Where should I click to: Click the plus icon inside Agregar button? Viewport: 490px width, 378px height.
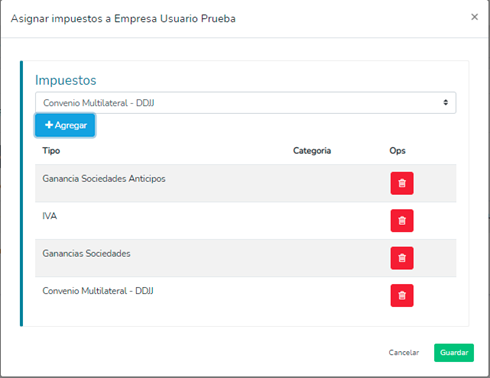(x=49, y=125)
